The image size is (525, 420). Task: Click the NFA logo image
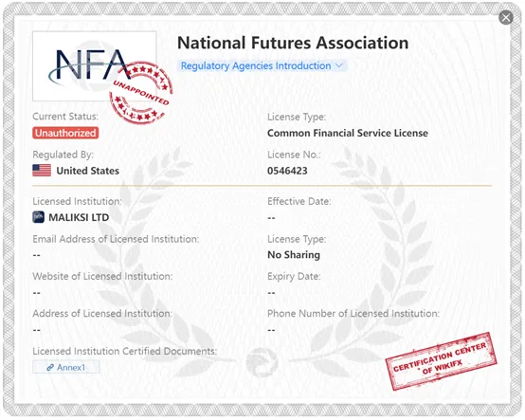(x=95, y=66)
